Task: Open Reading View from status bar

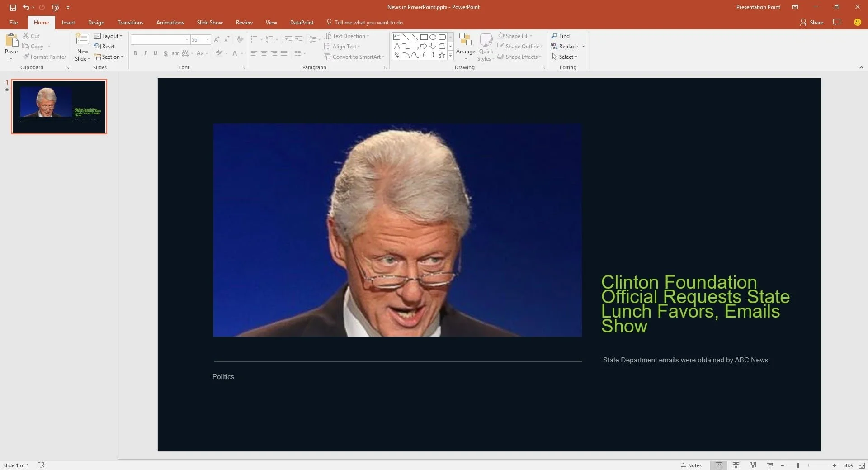Action: (753, 465)
